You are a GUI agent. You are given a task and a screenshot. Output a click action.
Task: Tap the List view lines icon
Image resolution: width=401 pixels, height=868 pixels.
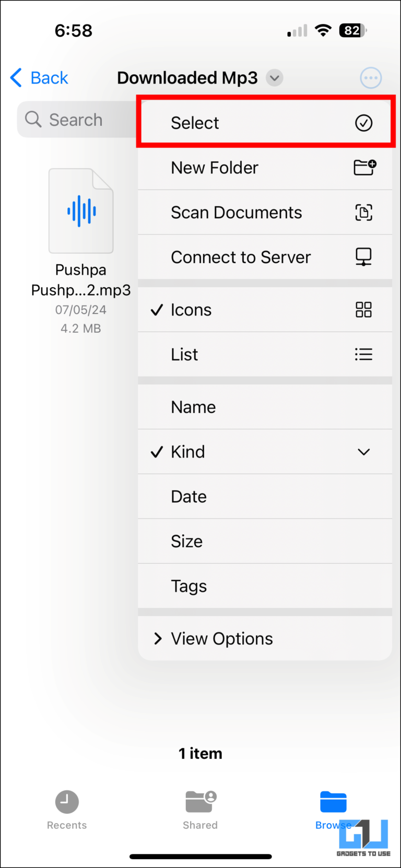[x=363, y=355]
